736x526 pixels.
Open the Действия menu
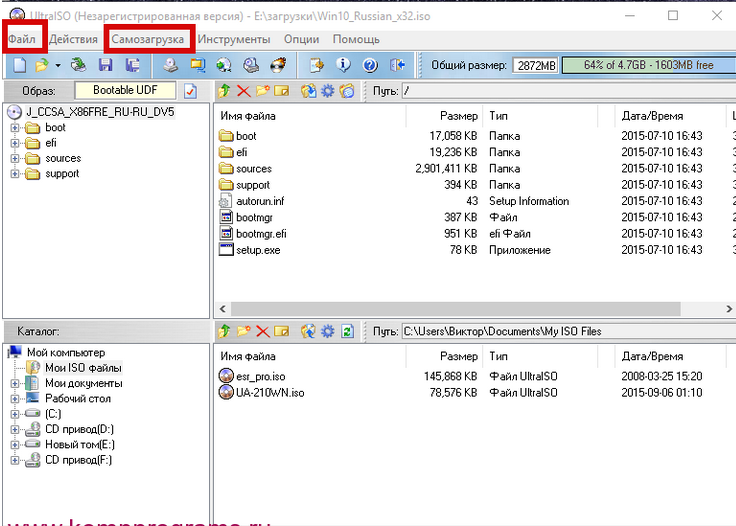point(73,39)
